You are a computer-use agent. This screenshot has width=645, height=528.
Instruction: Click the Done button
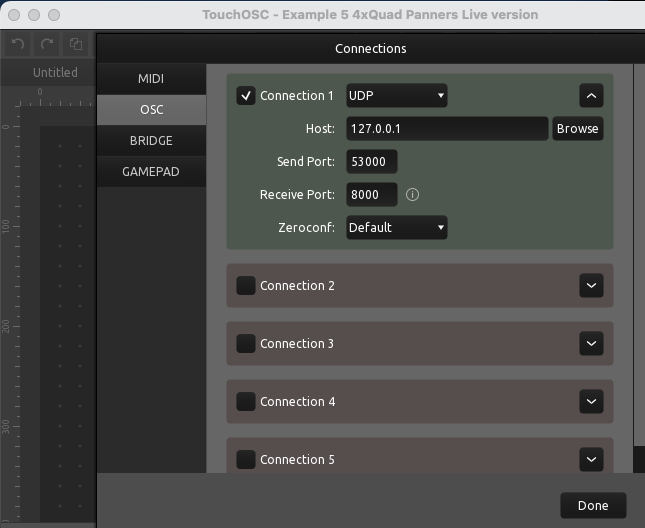(593, 506)
